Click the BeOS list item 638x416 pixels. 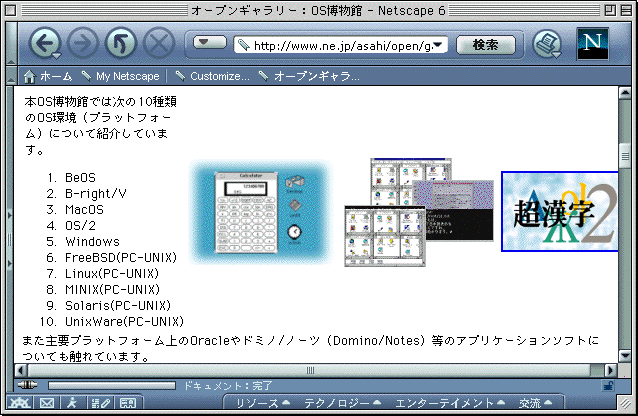coord(80,177)
